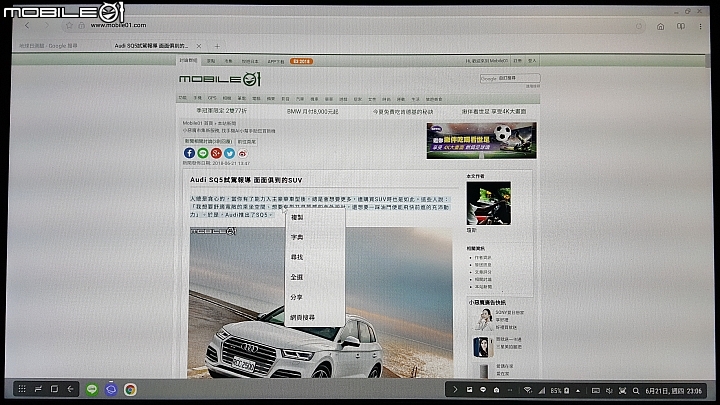The width and height of the screenshot is (720, 405).
Task: Click the Google custom search box
Action: [x=510, y=78]
